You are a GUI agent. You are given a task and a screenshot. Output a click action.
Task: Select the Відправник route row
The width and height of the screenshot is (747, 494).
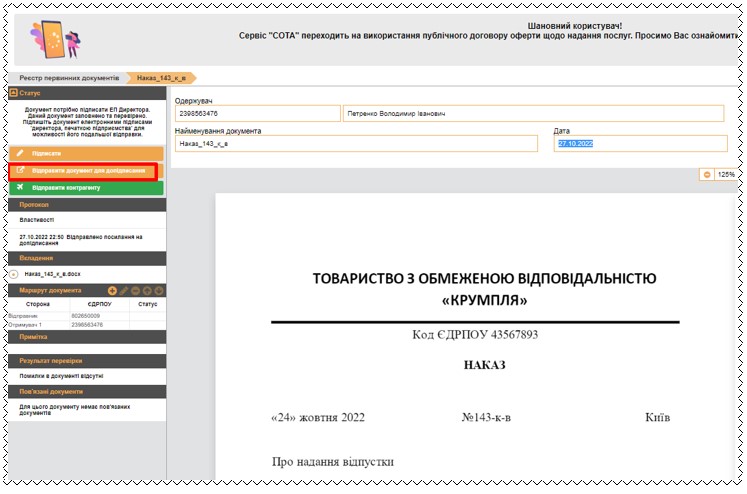click(x=87, y=316)
